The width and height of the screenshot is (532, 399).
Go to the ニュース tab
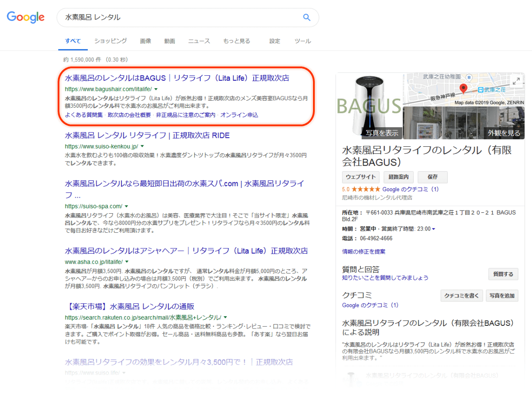pyautogui.click(x=199, y=41)
